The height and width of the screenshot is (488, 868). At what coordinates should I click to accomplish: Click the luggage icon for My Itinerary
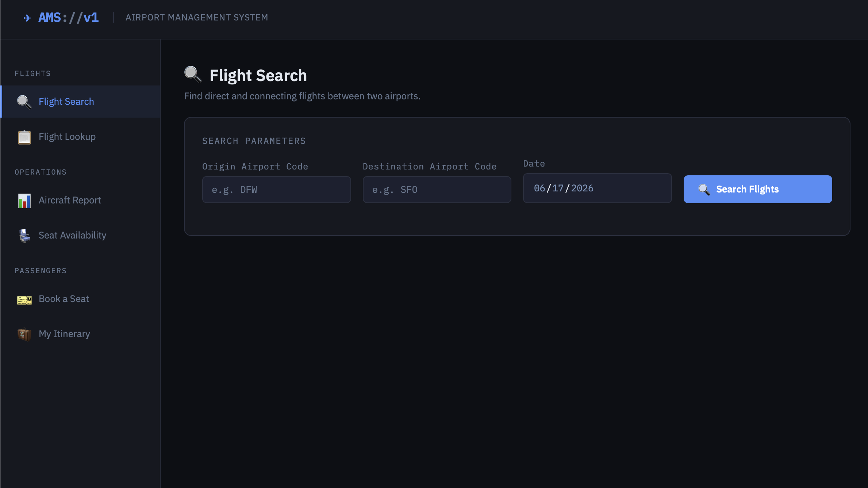click(x=24, y=334)
